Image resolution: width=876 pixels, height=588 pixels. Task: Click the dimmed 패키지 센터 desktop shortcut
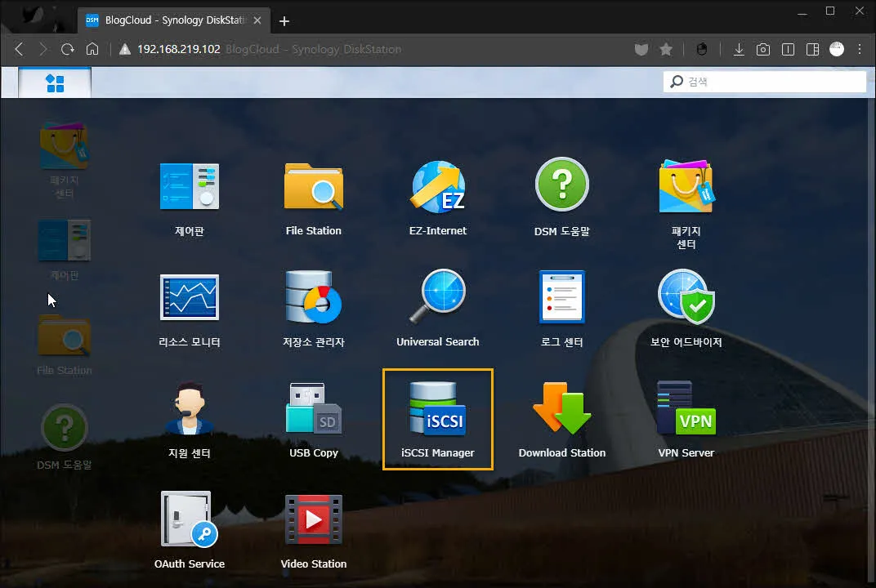pos(65,160)
